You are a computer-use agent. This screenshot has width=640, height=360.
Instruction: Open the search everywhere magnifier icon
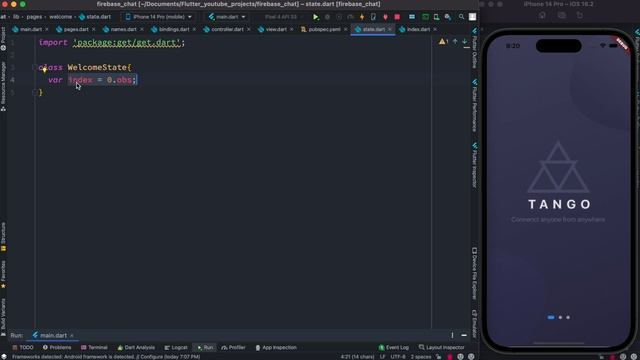pos(461,17)
